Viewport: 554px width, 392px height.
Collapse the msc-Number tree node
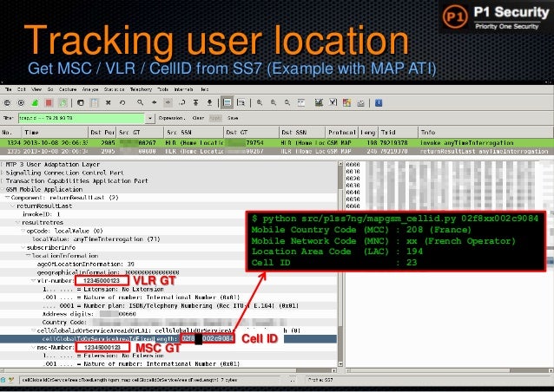coord(34,348)
